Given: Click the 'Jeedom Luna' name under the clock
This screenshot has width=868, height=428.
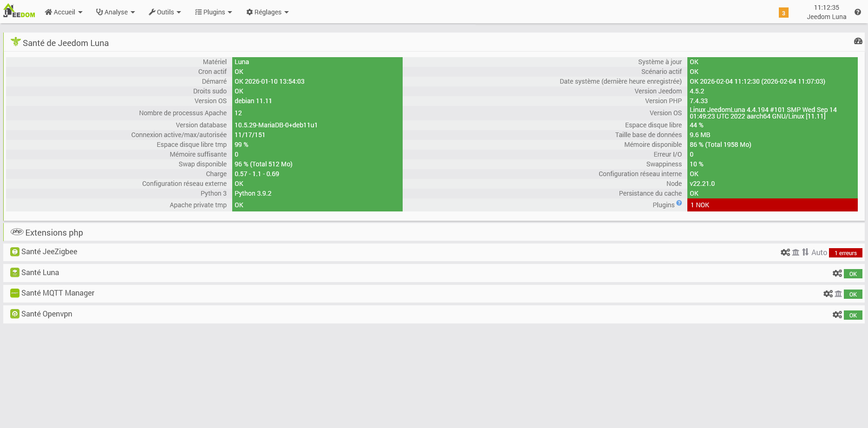Looking at the screenshot, I should click(827, 17).
